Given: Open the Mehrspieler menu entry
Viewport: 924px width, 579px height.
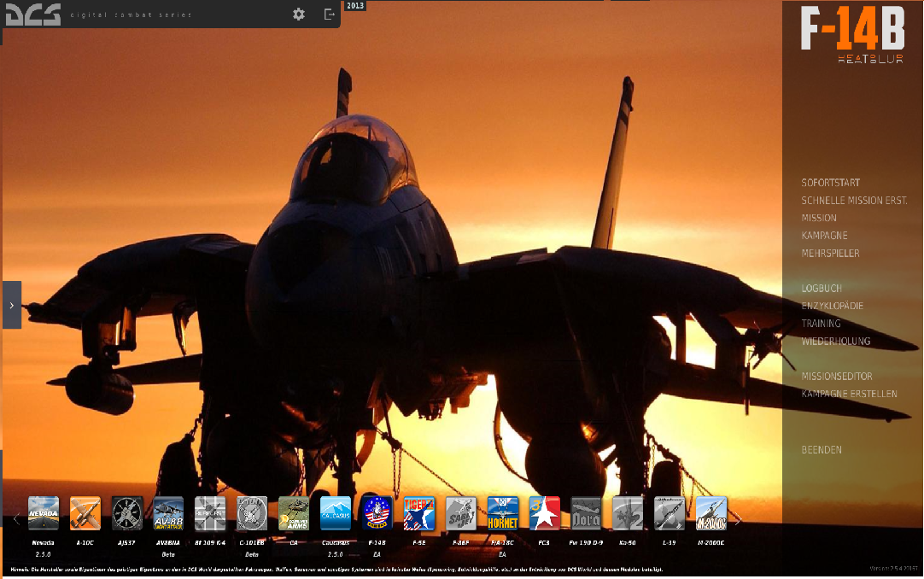Looking at the screenshot, I should [x=830, y=254].
